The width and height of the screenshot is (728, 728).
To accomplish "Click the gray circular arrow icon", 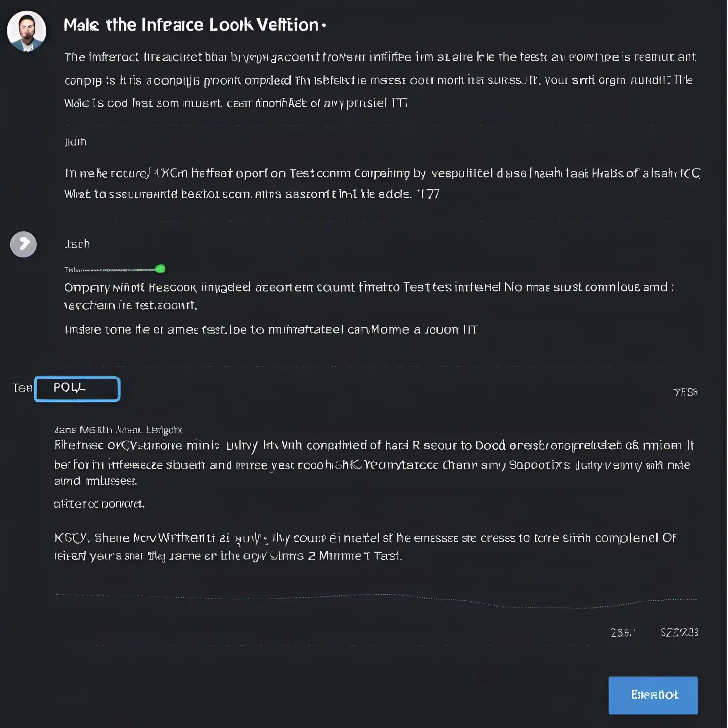I will pyautogui.click(x=23, y=244).
